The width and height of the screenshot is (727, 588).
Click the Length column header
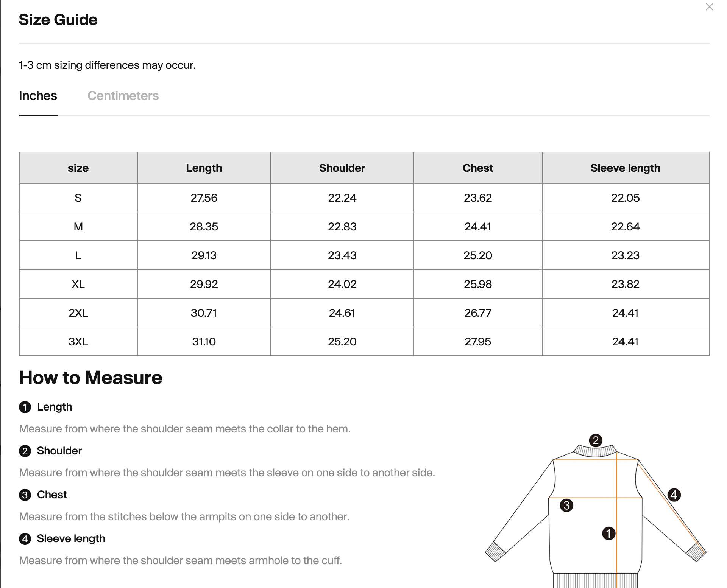click(x=204, y=168)
